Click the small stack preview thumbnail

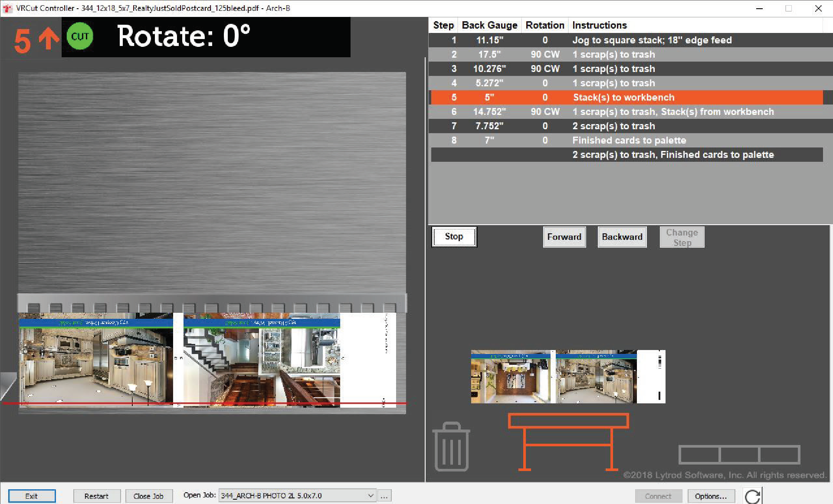point(568,376)
